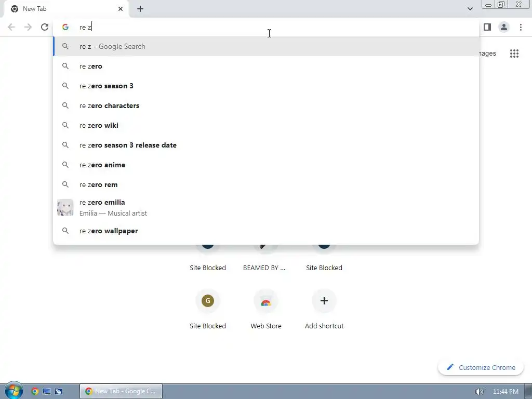This screenshot has height=399, width=532.
Task: Click New Tab - Google Chrome taskbar button
Action: click(x=121, y=391)
